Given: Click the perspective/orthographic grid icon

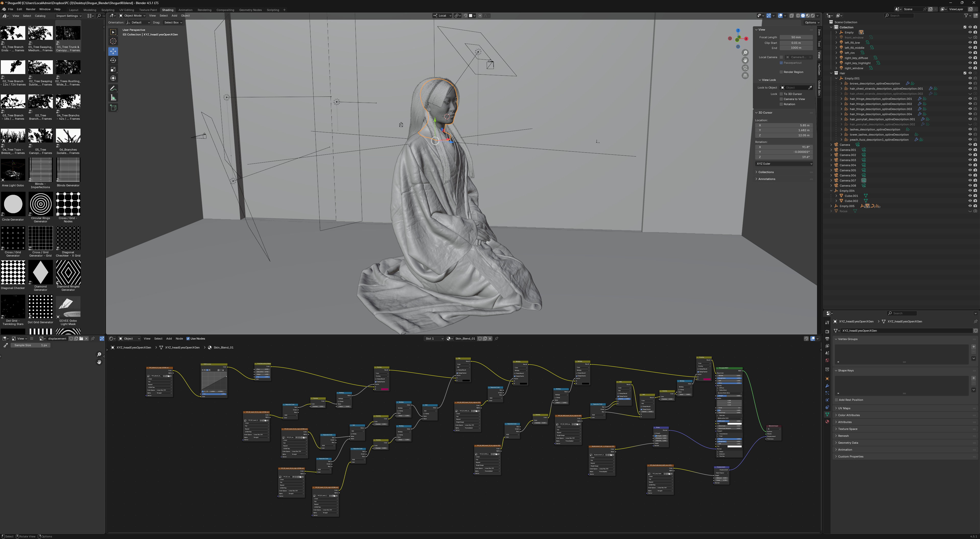Looking at the screenshot, I should pyautogui.click(x=745, y=76).
